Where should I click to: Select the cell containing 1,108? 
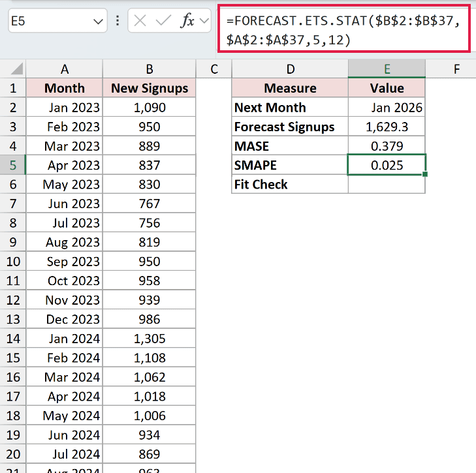click(150, 358)
